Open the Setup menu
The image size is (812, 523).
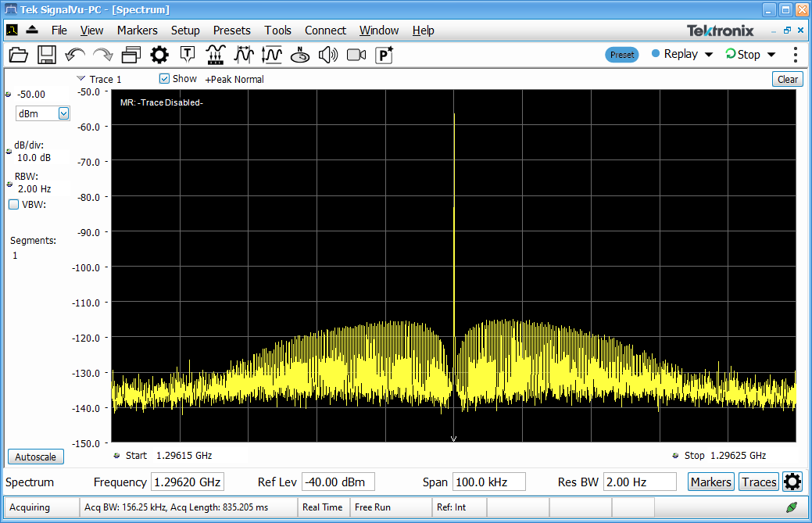(x=185, y=30)
